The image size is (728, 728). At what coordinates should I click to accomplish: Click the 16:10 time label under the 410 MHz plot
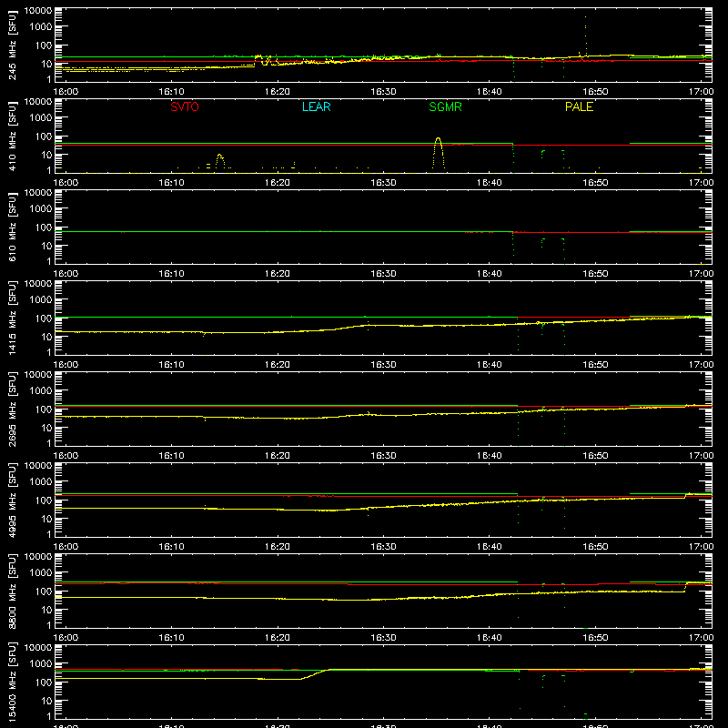171,183
